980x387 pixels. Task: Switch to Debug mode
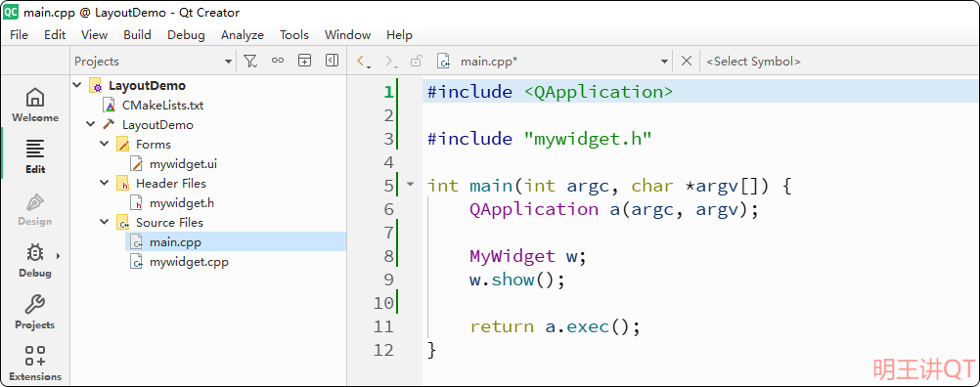click(x=35, y=261)
